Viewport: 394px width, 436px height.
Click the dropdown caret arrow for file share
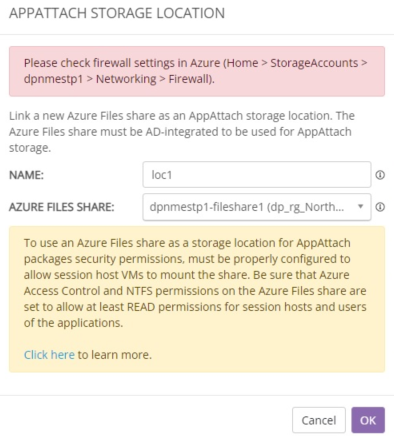coord(360,207)
